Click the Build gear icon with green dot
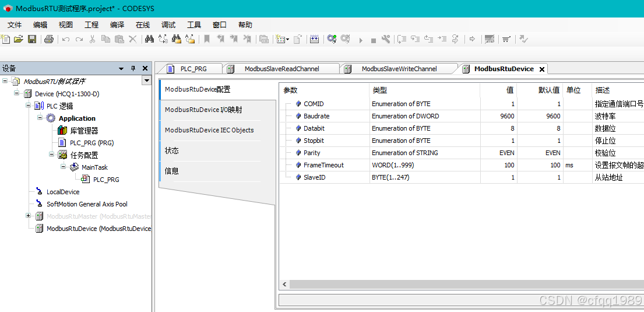 tap(332, 40)
